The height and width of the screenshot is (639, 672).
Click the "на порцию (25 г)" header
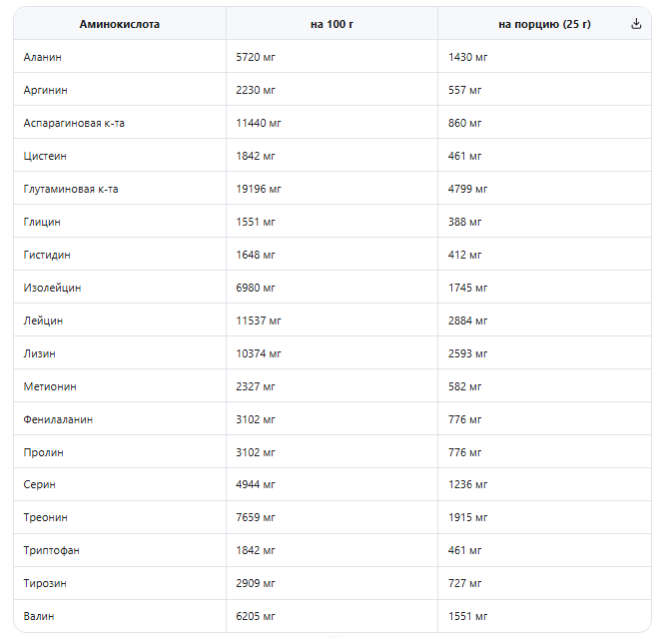tap(544, 24)
